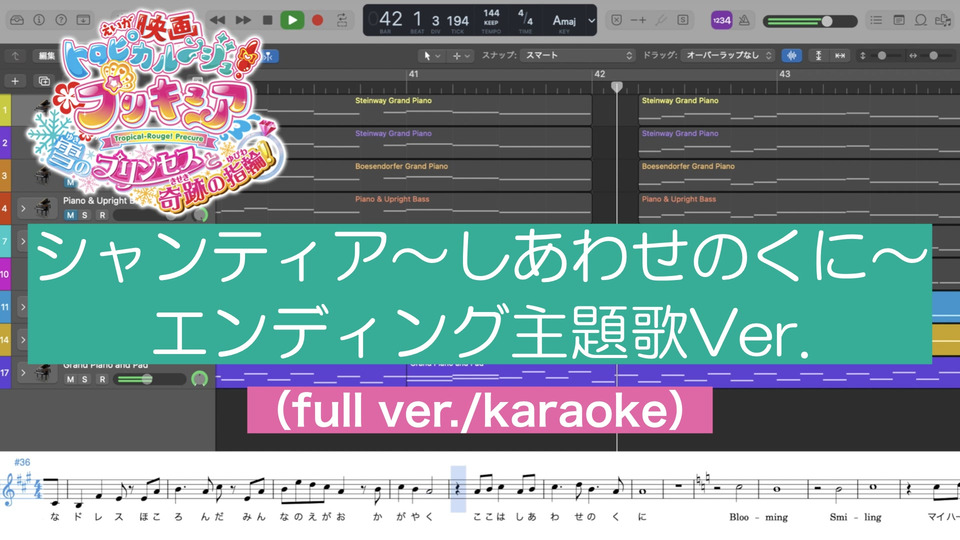This screenshot has height=540, width=960.
Task: Toggle Solo on Piano & Upright track
Action: [84, 215]
